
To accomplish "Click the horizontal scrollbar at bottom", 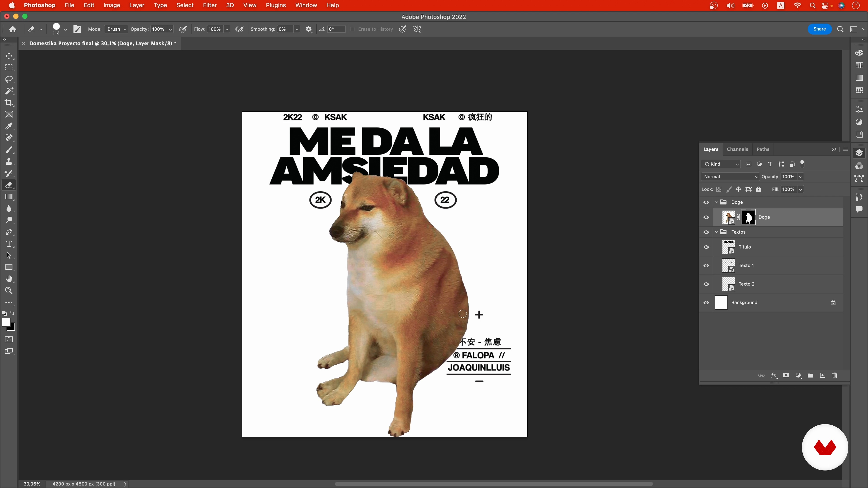I will pos(494,484).
